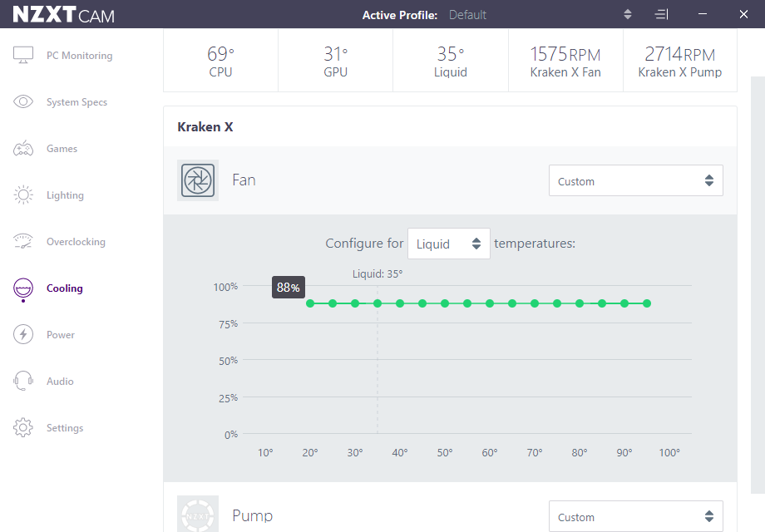This screenshot has height=532, width=765.
Task: Click the 2714 RPM Kraken X Pump tile
Action: [x=680, y=61]
